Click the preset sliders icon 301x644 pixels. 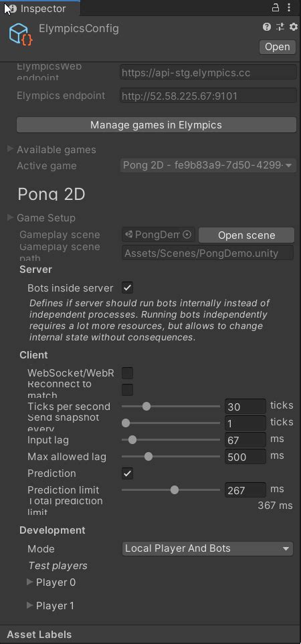point(280,27)
